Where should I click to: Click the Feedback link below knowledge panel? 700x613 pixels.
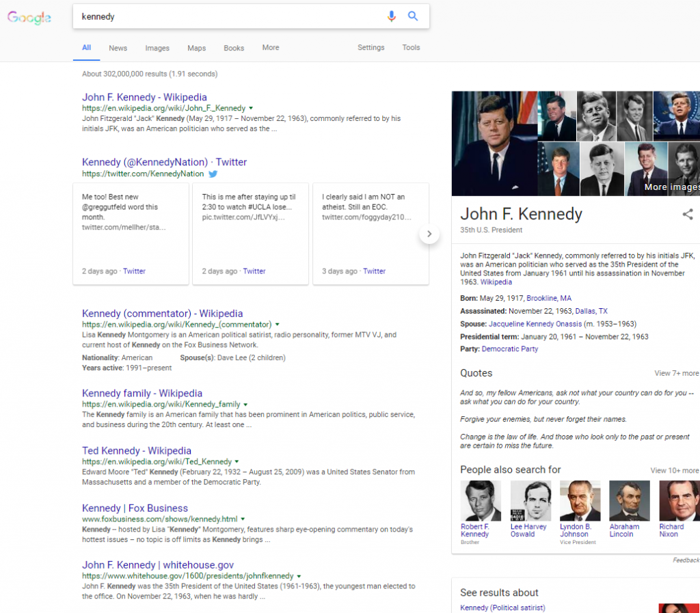[686, 560]
